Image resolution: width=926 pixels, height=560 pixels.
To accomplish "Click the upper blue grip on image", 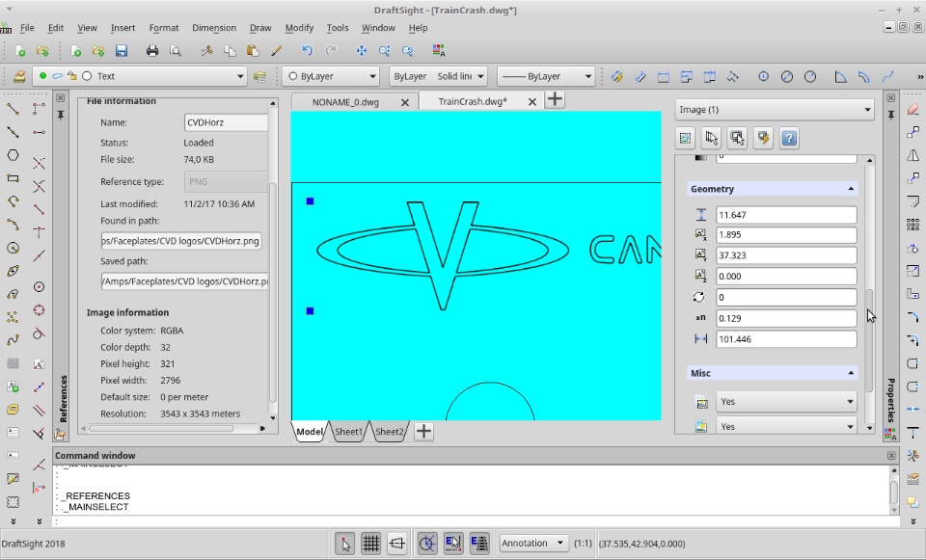I will click(310, 201).
